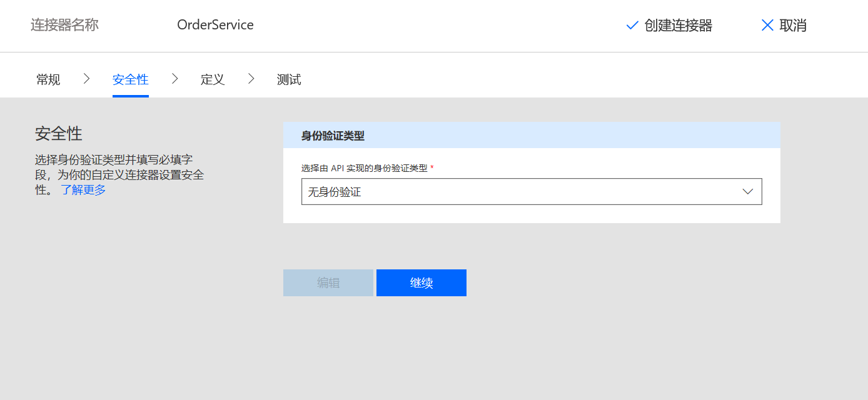Open the authentication type dropdown chevron
The height and width of the screenshot is (400, 868).
pyautogui.click(x=748, y=191)
